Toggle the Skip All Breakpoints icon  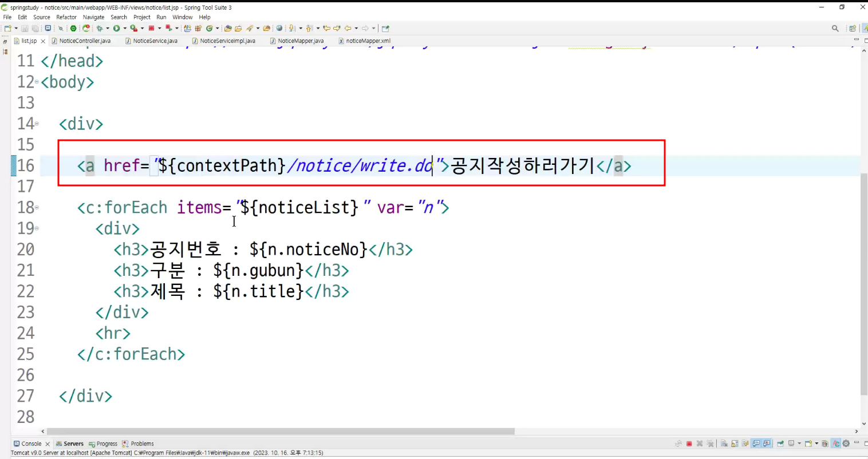(60, 28)
